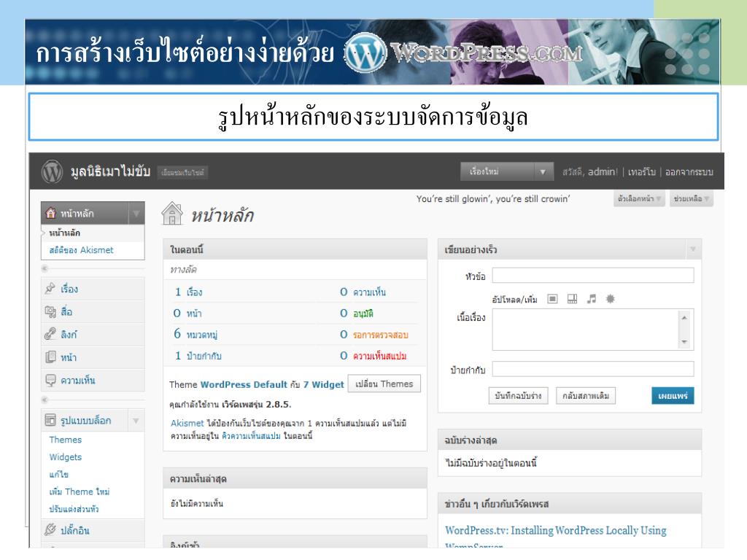The image size is (747, 560).
Task: Open สถิติของ Akismet submenu link
Action: [x=82, y=250]
